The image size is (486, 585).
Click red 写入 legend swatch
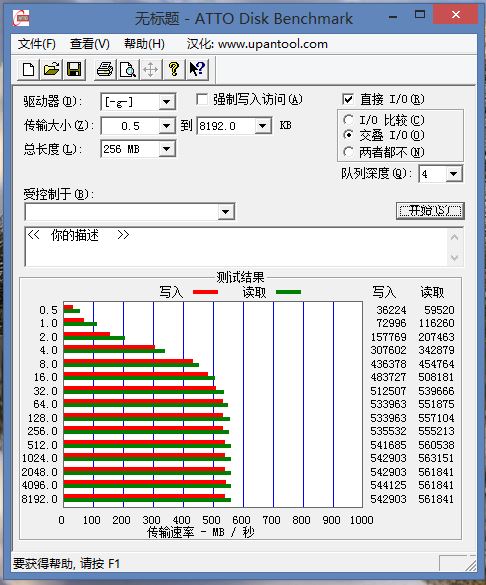205,292
